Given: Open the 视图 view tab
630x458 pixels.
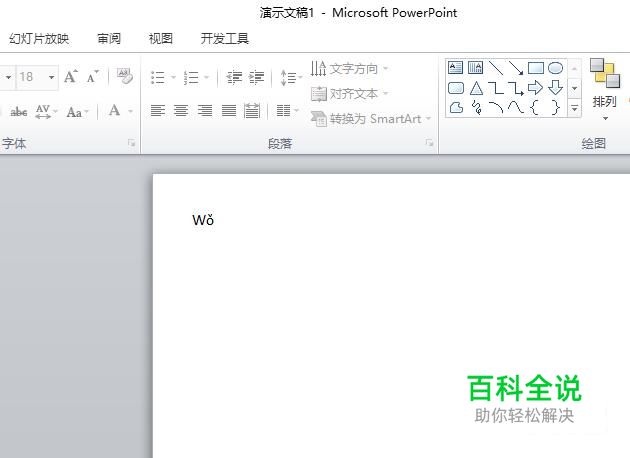Looking at the screenshot, I should 161,39.
